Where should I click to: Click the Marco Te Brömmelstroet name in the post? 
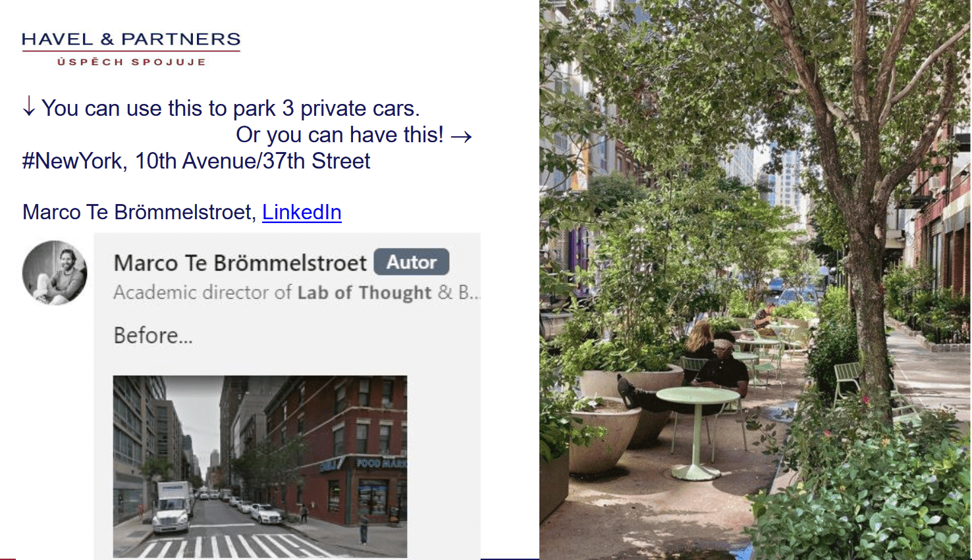(240, 263)
